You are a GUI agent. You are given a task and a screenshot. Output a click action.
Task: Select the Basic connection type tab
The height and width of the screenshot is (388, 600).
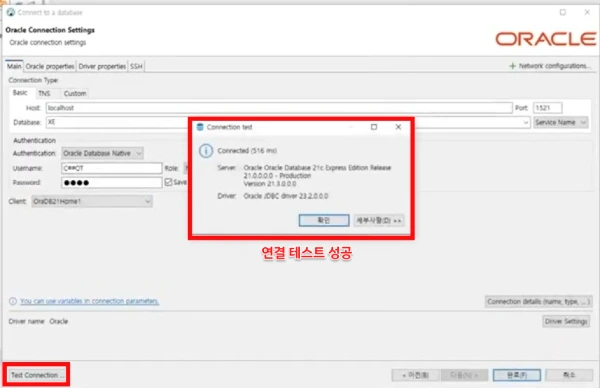pyautogui.click(x=20, y=93)
